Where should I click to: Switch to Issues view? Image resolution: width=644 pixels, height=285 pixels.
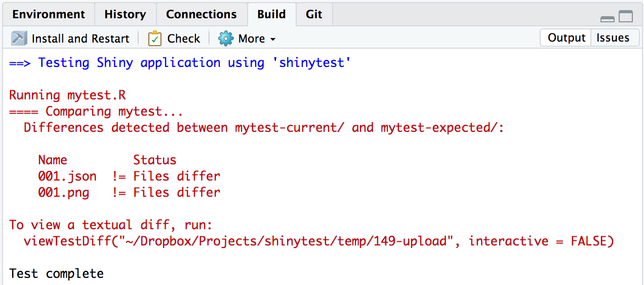click(x=613, y=38)
